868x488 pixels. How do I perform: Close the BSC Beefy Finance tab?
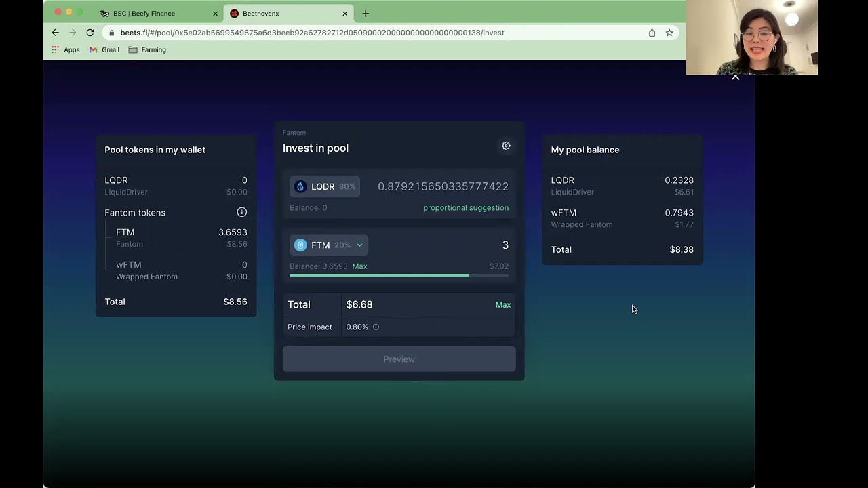pyautogui.click(x=215, y=14)
